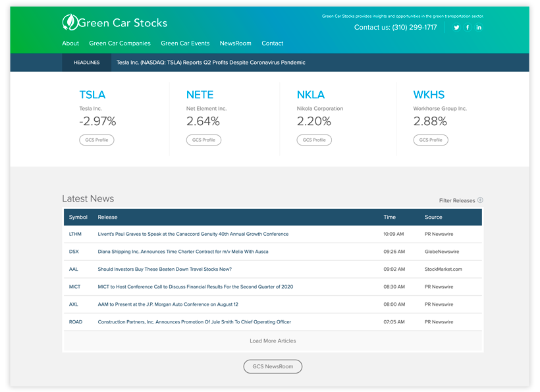
Task: Open Construction Partners promotion release
Action: point(194,322)
